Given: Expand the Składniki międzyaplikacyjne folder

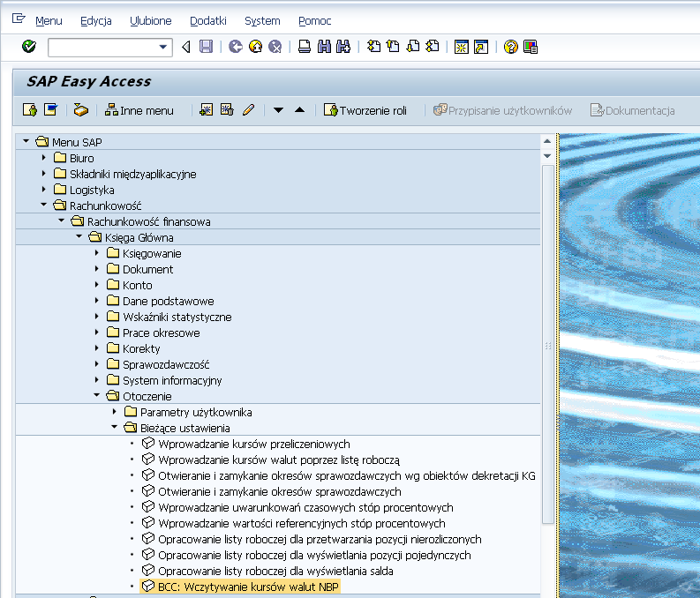Looking at the screenshot, I should click(44, 173).
